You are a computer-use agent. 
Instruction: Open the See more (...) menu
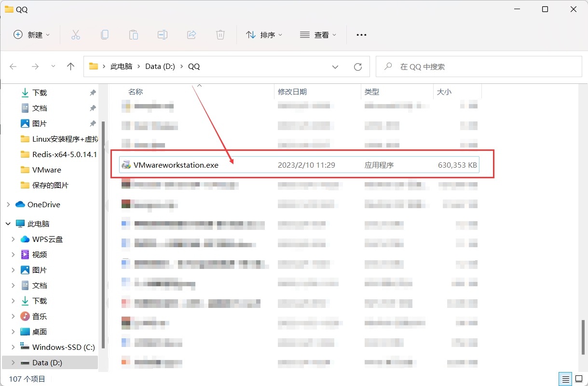tap(361, 34)
